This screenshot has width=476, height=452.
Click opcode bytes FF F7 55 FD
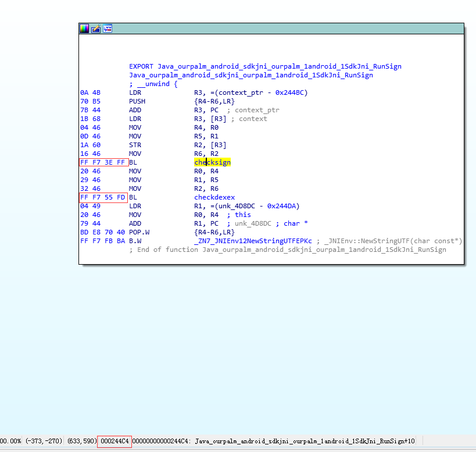tap(103, 197)
